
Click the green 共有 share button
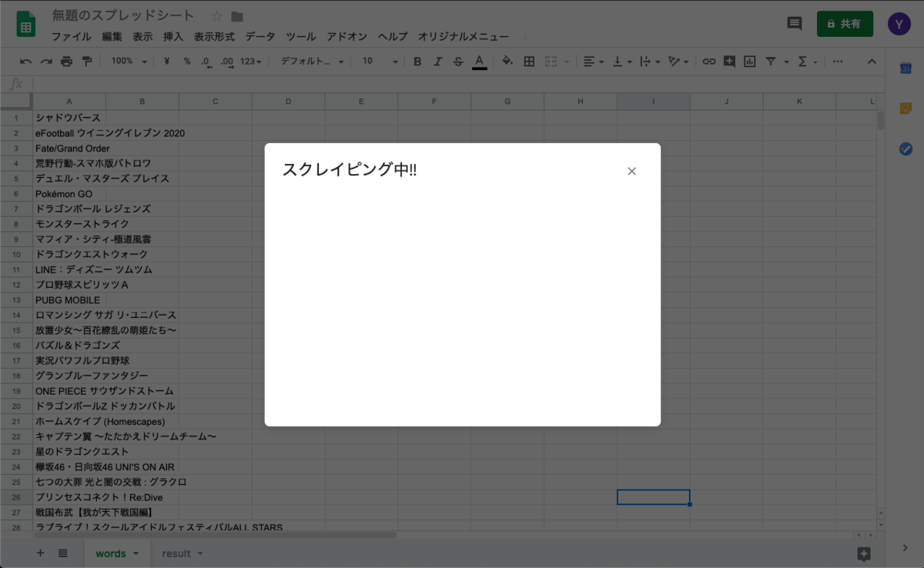click(845, 24)
